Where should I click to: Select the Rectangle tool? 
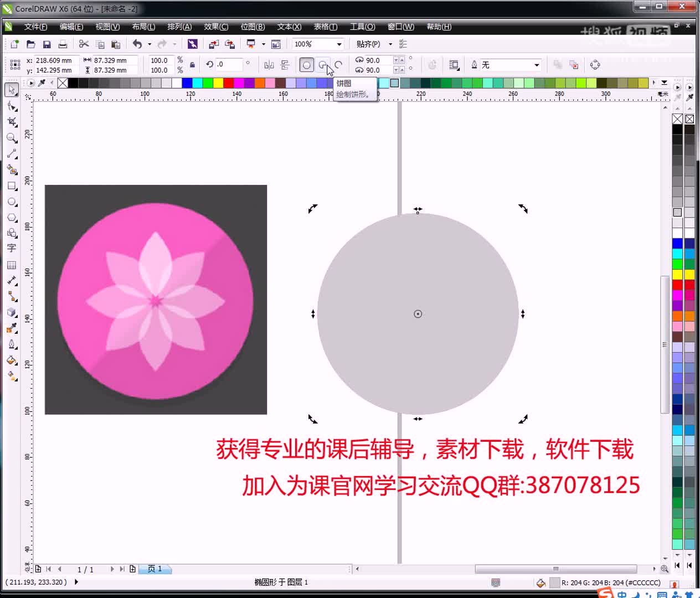point(12,186)
